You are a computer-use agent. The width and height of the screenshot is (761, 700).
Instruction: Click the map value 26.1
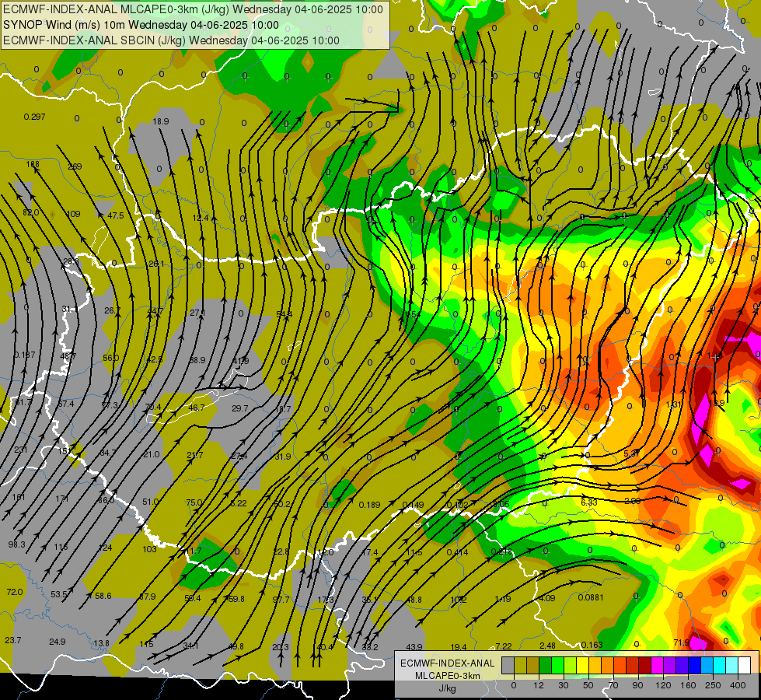tap(156, 264)
